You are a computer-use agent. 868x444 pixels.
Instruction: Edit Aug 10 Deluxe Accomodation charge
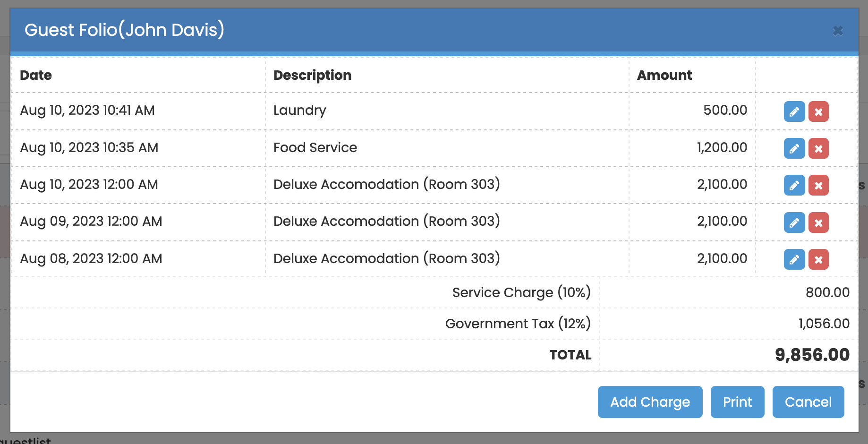tap(794, 186)
